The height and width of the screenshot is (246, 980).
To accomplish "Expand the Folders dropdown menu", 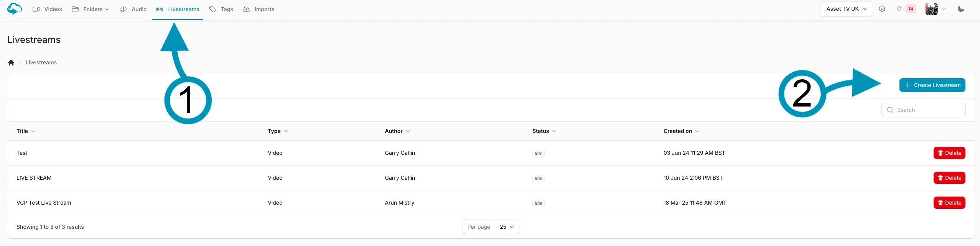I will click(91, 9).
